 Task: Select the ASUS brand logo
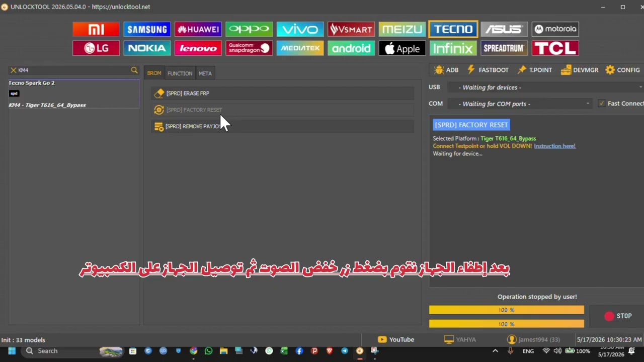coord(504,29)
